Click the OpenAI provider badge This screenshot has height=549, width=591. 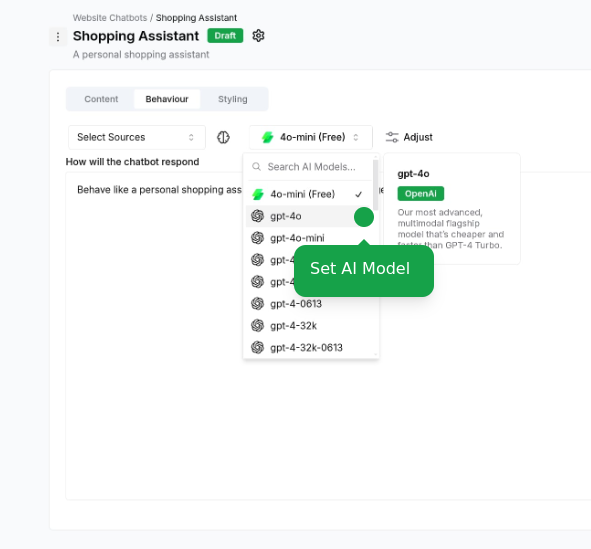tap(421, 194)
